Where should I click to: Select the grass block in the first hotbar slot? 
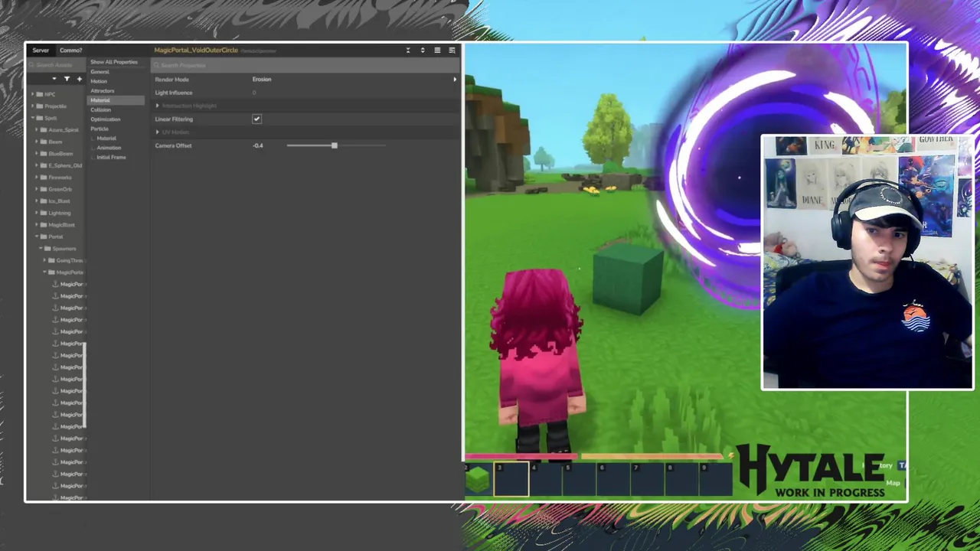478,480
